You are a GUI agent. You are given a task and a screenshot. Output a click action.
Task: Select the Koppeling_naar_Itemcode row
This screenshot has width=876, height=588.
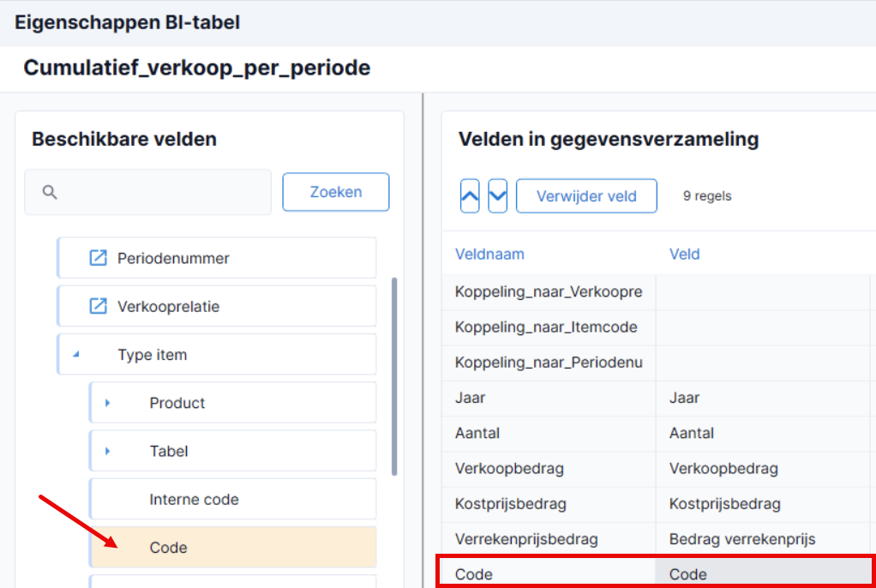point(658,327)
